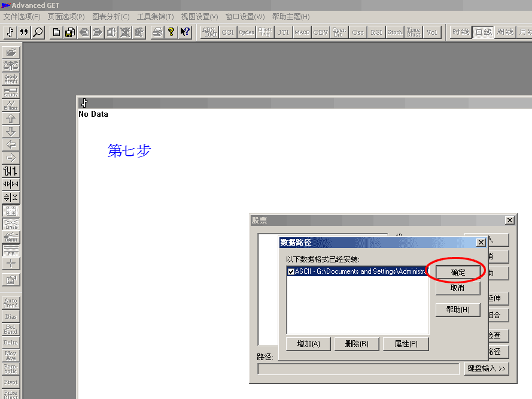Click the MACD indicator button
The image size is (532, 399).
click(x=302, y=32)
